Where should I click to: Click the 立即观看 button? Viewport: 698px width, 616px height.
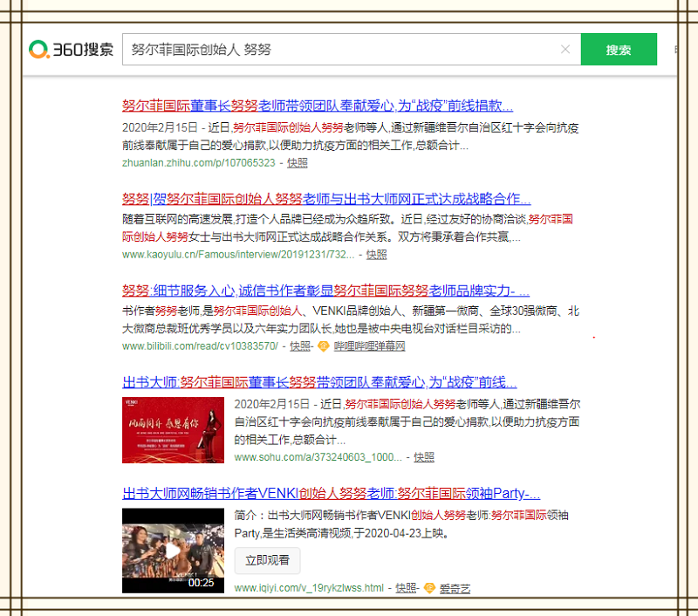click(x=267, y=559)
